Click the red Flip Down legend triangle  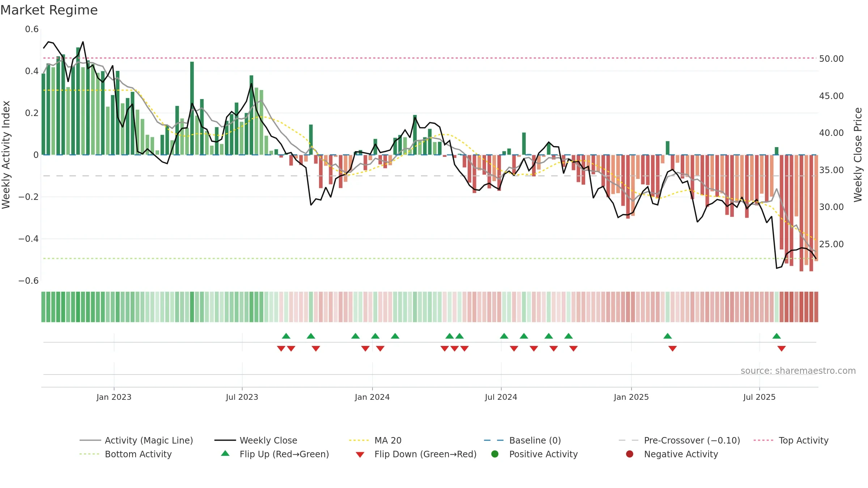tap(360, 454)
